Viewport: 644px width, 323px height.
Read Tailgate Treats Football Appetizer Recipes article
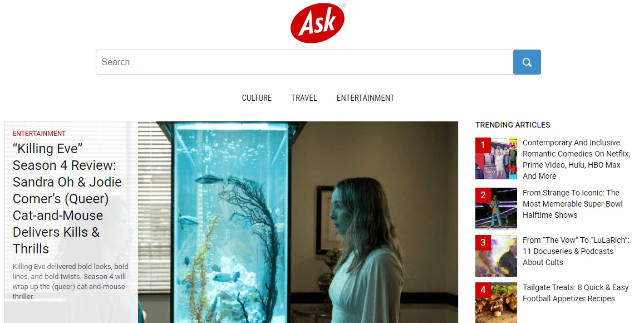click(576, 293)
